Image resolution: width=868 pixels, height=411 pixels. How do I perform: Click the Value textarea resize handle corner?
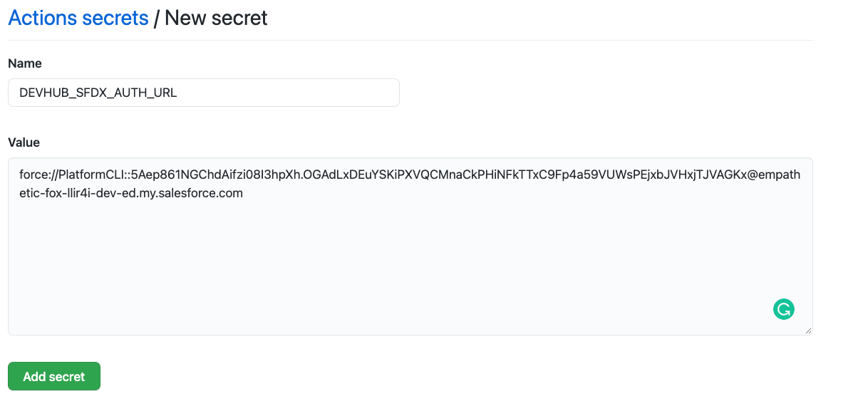pos(808,331)
